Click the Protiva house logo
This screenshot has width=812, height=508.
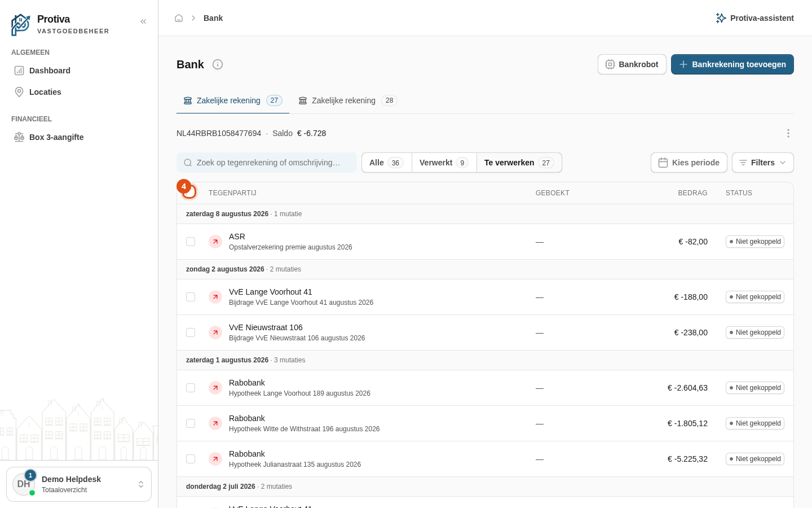pyautogui.click(x=21, y=25)
